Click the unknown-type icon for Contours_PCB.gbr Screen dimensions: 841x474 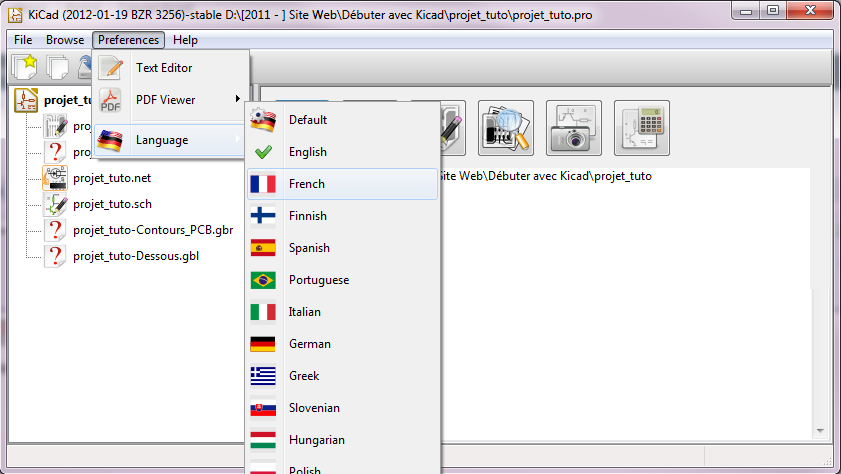point(55,230)
